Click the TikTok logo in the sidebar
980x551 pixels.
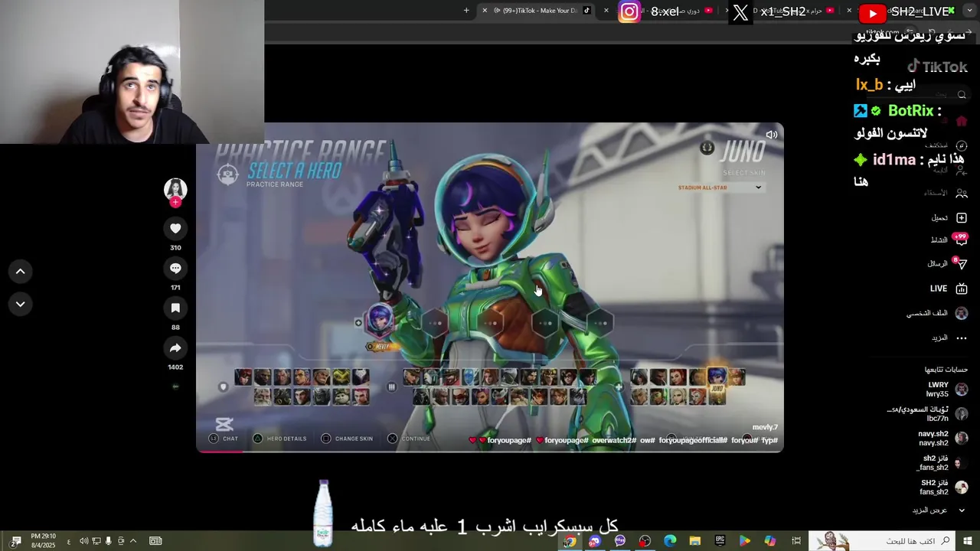[937, 67]
